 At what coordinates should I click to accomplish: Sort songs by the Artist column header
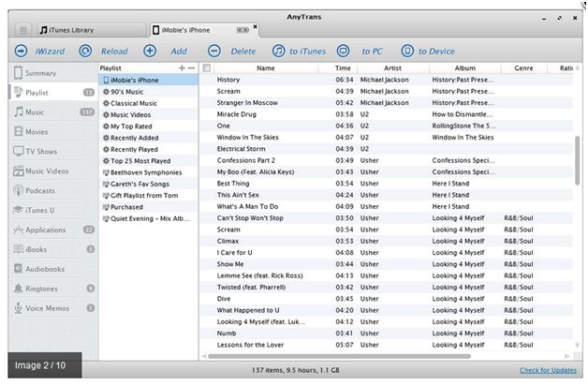(x=392, y=67)
